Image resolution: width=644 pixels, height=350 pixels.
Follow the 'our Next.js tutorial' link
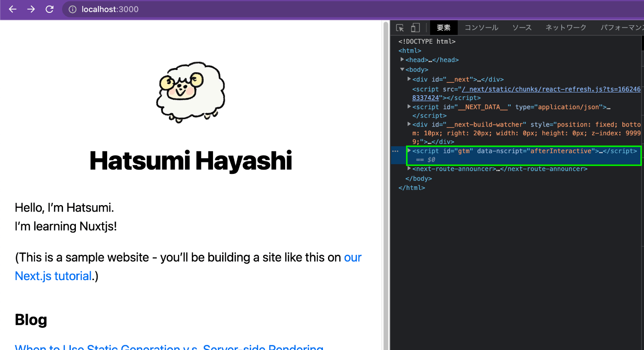pyautogui.click(x=188, y=267)
